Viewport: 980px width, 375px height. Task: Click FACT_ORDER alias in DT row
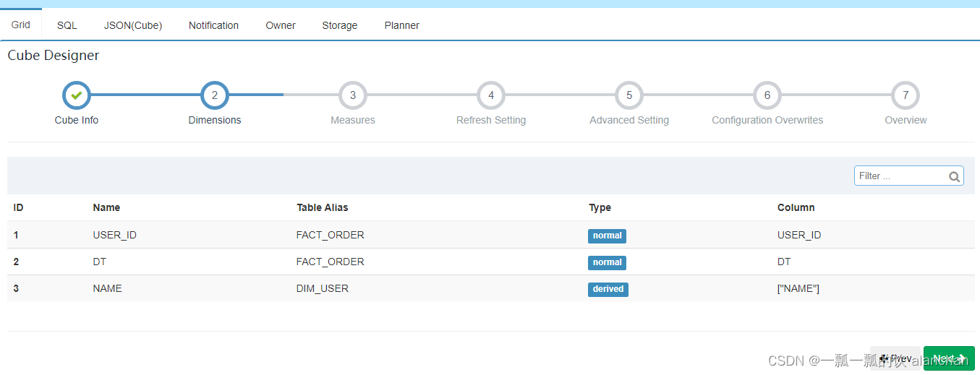point(331,262)
